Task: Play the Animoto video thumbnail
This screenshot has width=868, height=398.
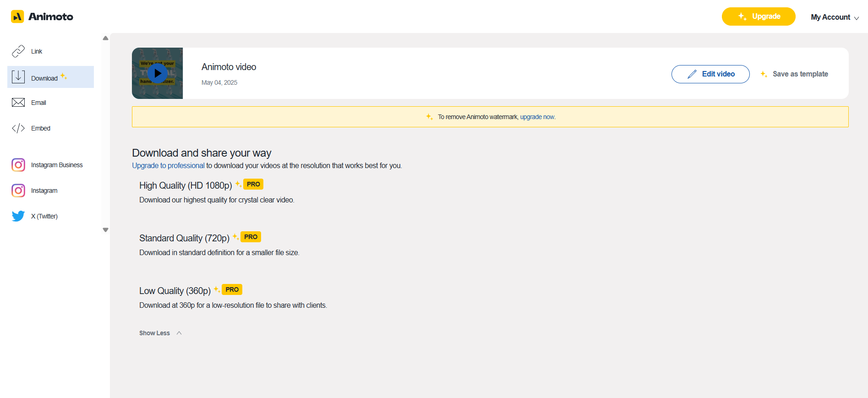Action: click(x=158, y=73)
